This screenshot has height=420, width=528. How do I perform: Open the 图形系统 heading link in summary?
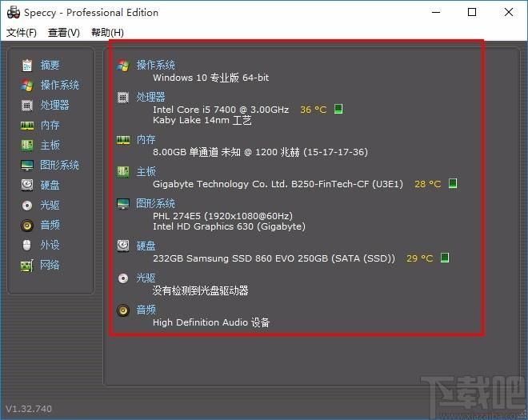pos(155,203)
